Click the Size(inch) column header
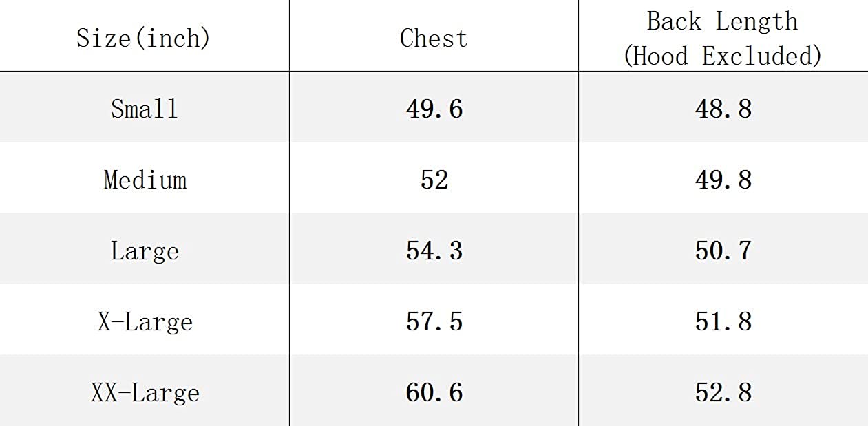 coord(143,37)
